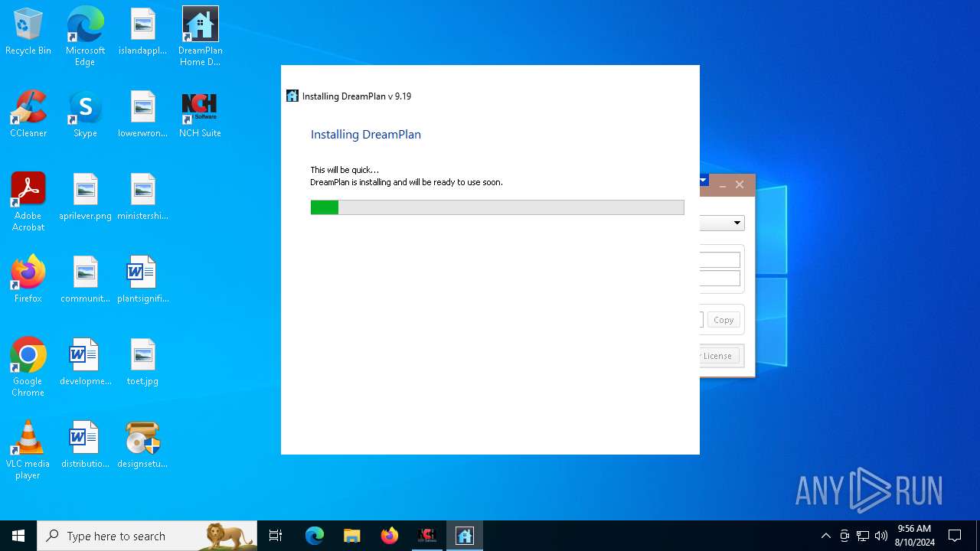
Task: Open the plantsignifi Word document
Action: [x=142, y=279]
